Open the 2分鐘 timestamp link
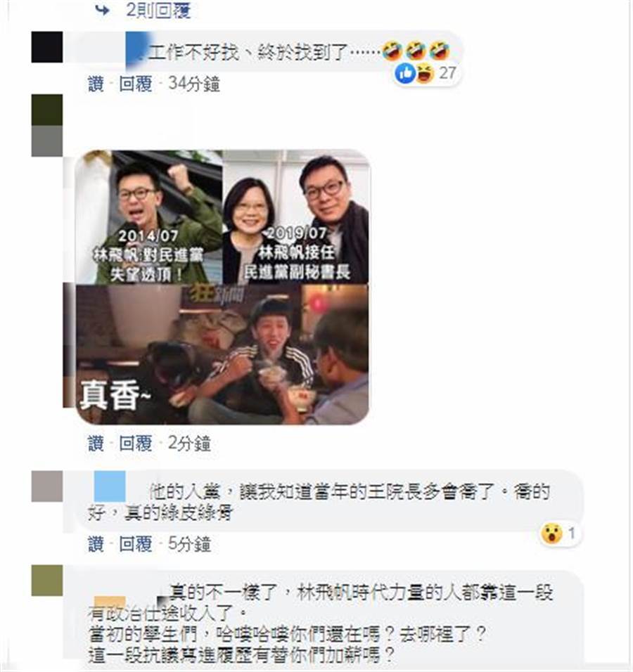 [189, 443]
